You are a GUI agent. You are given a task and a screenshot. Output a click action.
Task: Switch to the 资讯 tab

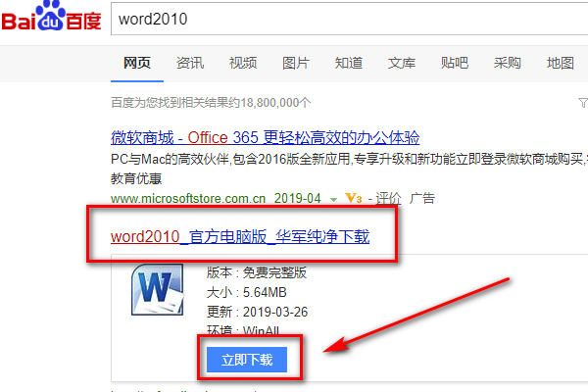[190, 63]
